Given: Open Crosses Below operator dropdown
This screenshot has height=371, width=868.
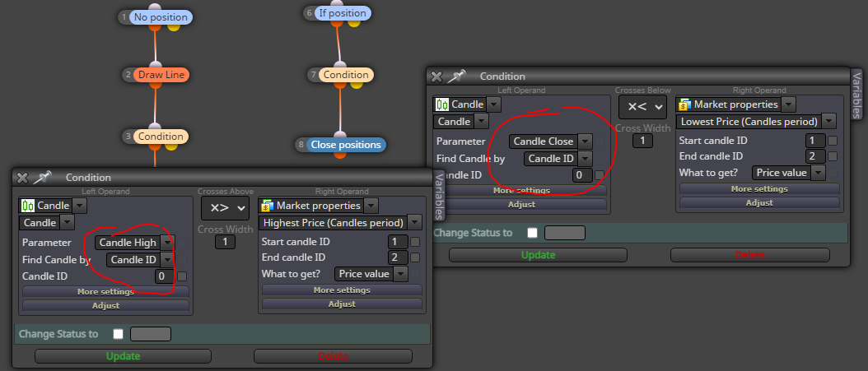Looking at the screenshot, I should 642,107.
